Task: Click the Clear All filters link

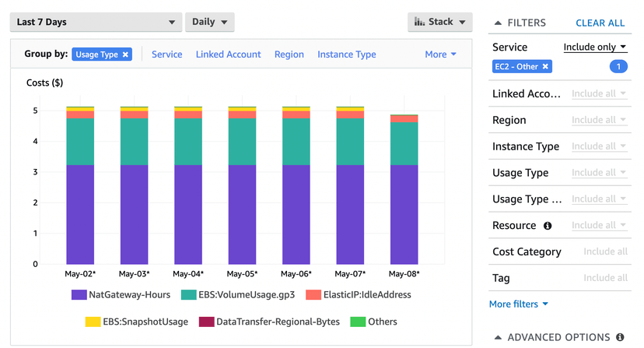Action: coord(600,23)
